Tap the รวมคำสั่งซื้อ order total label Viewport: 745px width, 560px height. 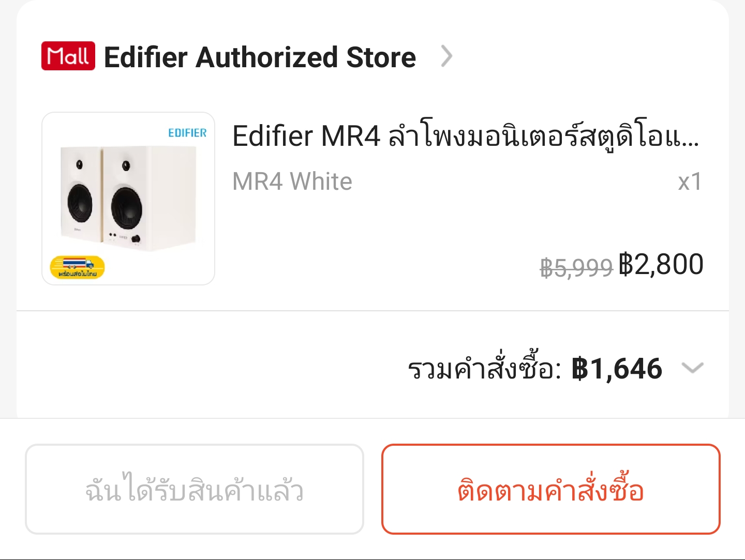pyautogui.click(x=484, y=367)
